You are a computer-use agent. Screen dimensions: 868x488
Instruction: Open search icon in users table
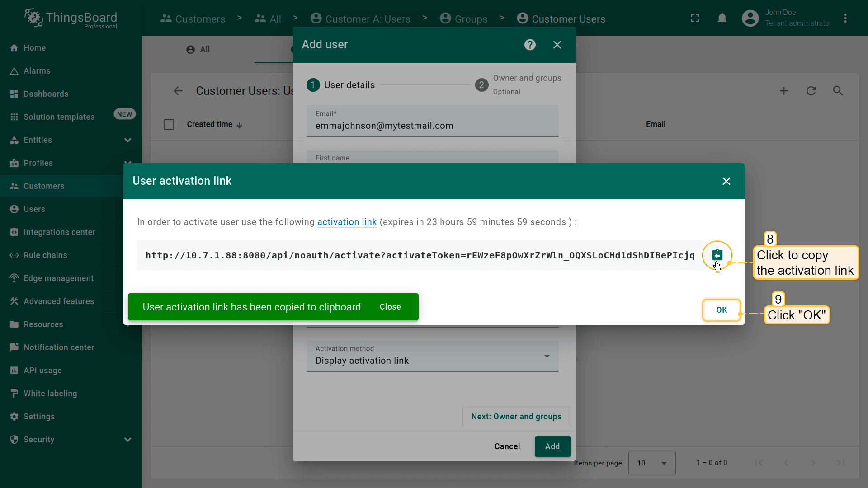tap(838, 91)
